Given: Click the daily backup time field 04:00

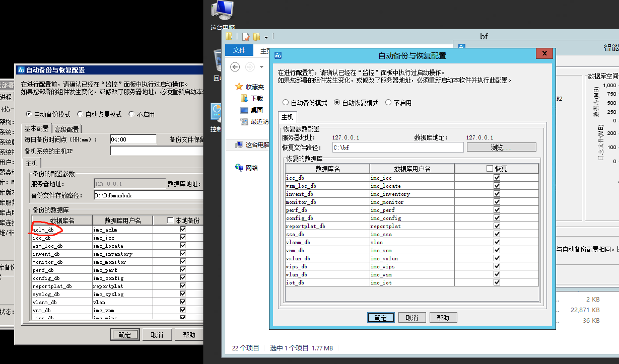Looking at the screenshot, I should click(133, 139).
